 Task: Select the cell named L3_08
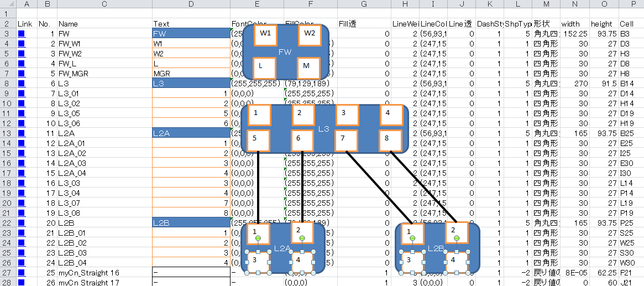pos(104,213)
